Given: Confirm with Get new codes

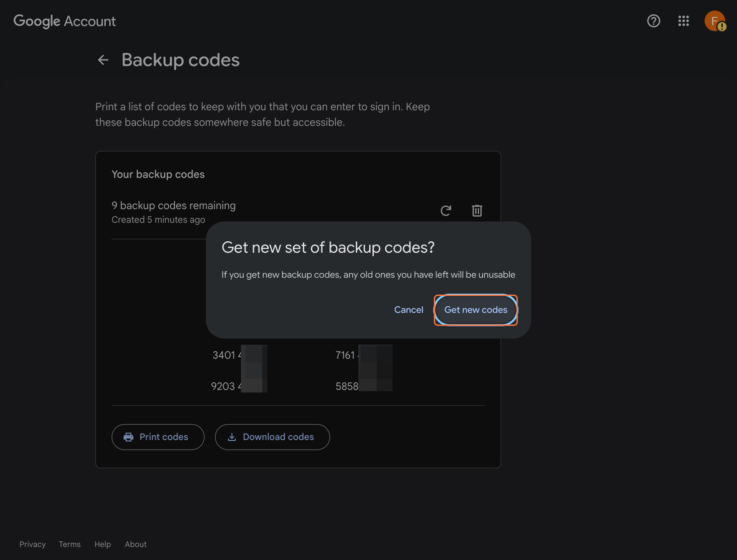Looking at the screenshot, I should tap(476, 310).
